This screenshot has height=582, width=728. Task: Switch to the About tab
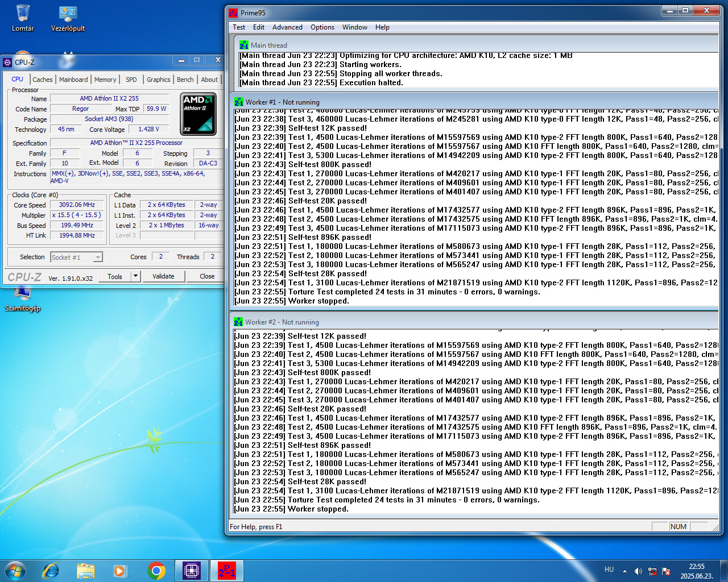[x=209, y=80]
